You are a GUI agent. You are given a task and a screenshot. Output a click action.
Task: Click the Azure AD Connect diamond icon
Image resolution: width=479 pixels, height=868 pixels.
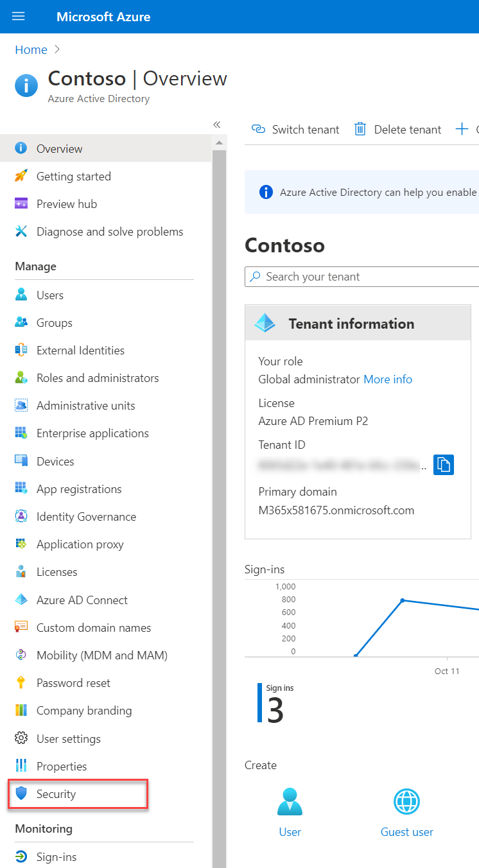(21, 600)
